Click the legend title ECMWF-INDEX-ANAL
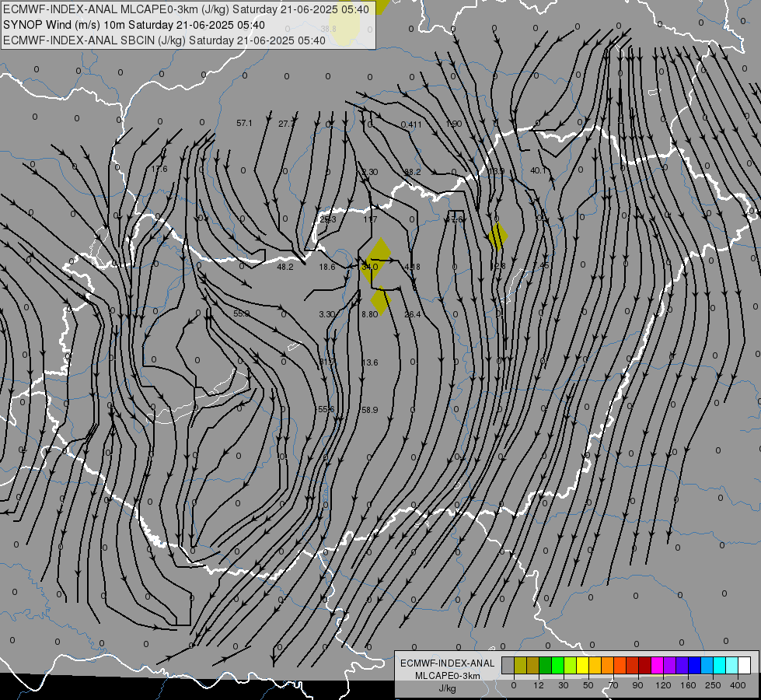 tap(448, 663)
